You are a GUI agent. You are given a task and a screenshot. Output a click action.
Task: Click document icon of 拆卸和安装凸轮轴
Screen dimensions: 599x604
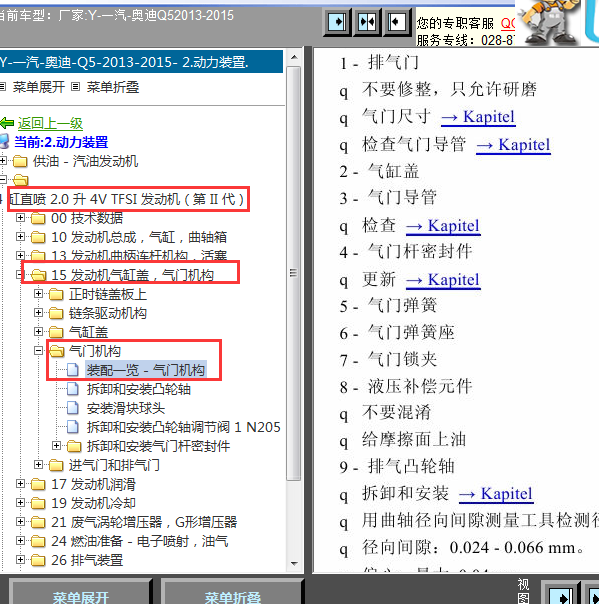pos(73,389)
